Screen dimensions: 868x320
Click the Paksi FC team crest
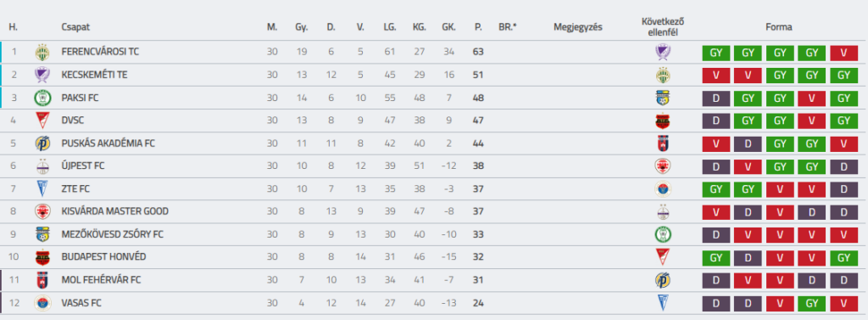42,98
